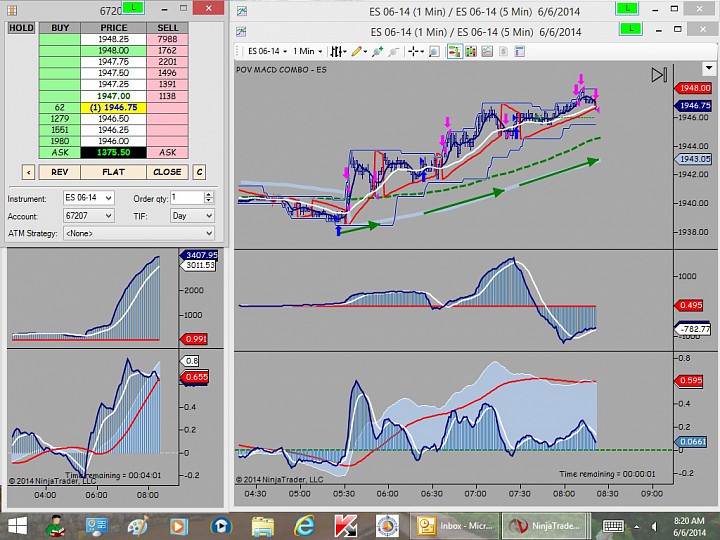Viewport: 720px width, 540px height.
Task: Open File Explorer from taskbar
Action: coord(263,526)
